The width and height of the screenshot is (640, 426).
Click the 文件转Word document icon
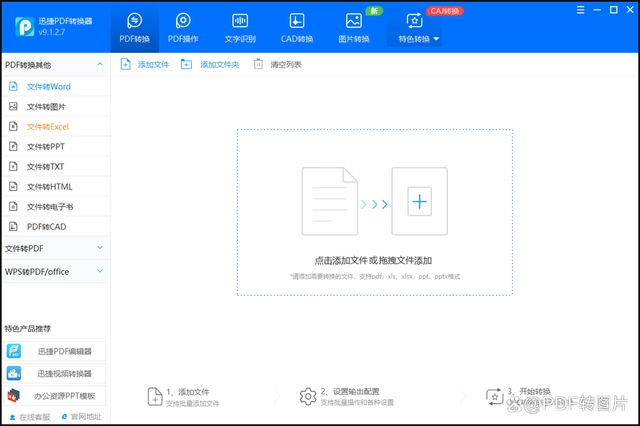tap(13, 86)
